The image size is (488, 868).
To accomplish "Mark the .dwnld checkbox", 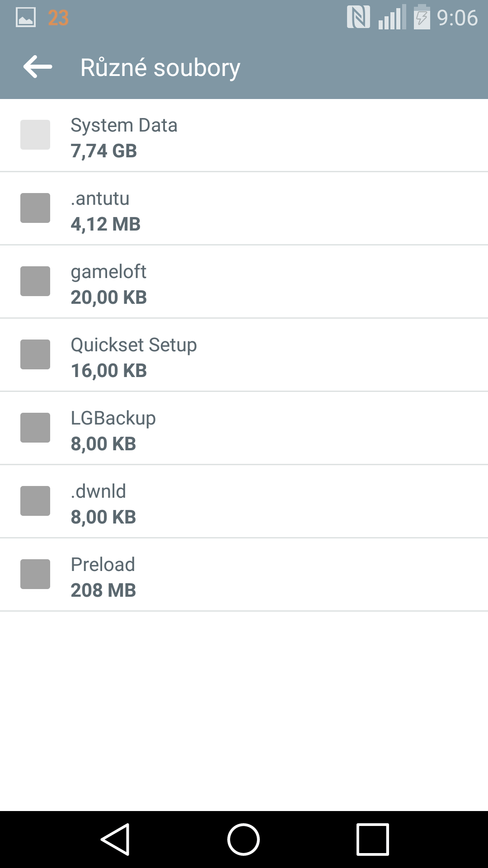I will (x=35, y=501).
